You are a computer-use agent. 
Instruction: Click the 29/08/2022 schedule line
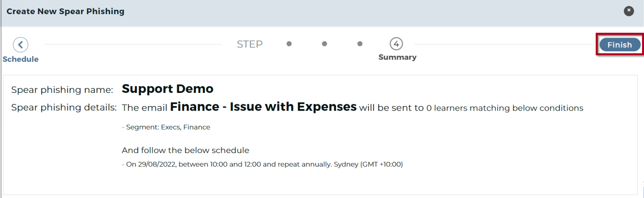(x=262, y=164)
